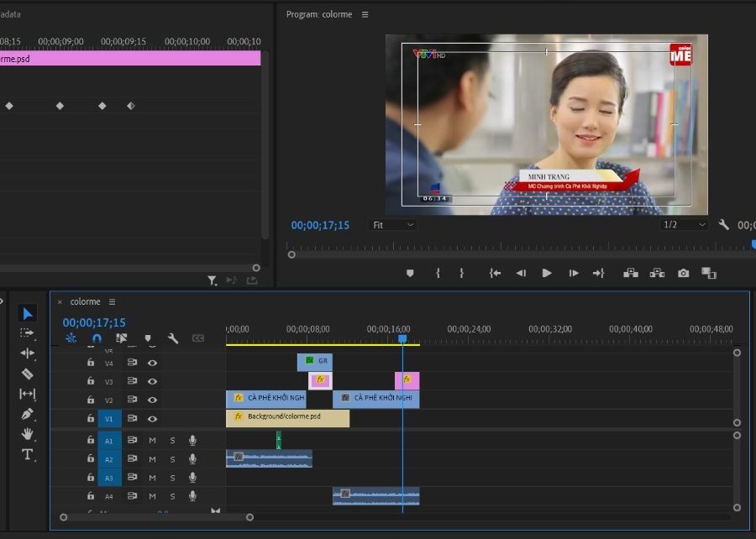Enable voice-over record on A4
Viewport: 756px width, 539px height.
pyautogui.click(x=192, y=495)
